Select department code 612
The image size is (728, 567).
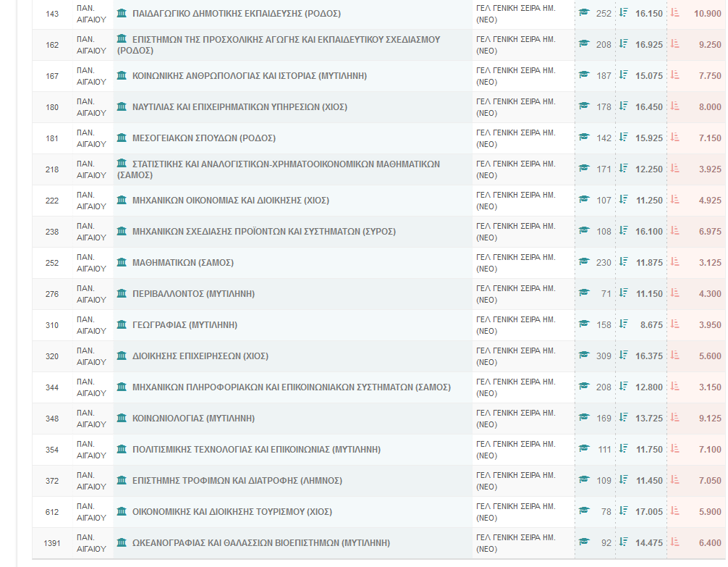click(52, 512)
